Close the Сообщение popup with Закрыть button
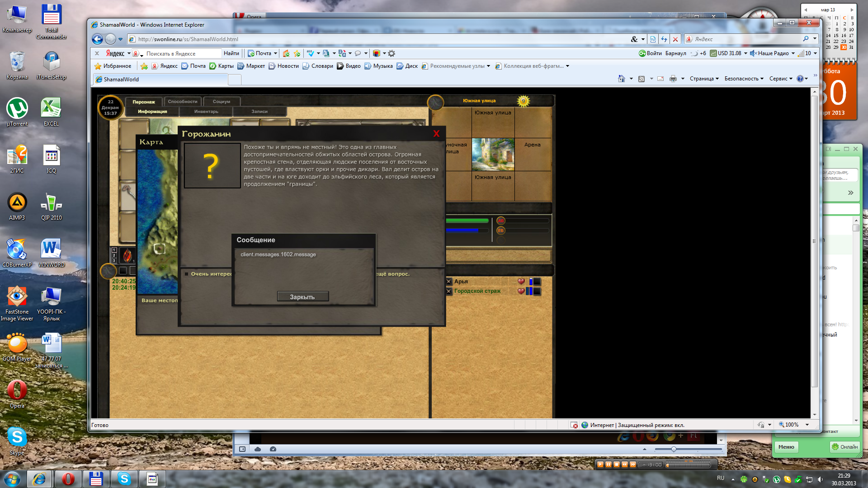Image resolution: width=868 pixels, height=488 pixels. pyautogui.click(x=302, y=296)
